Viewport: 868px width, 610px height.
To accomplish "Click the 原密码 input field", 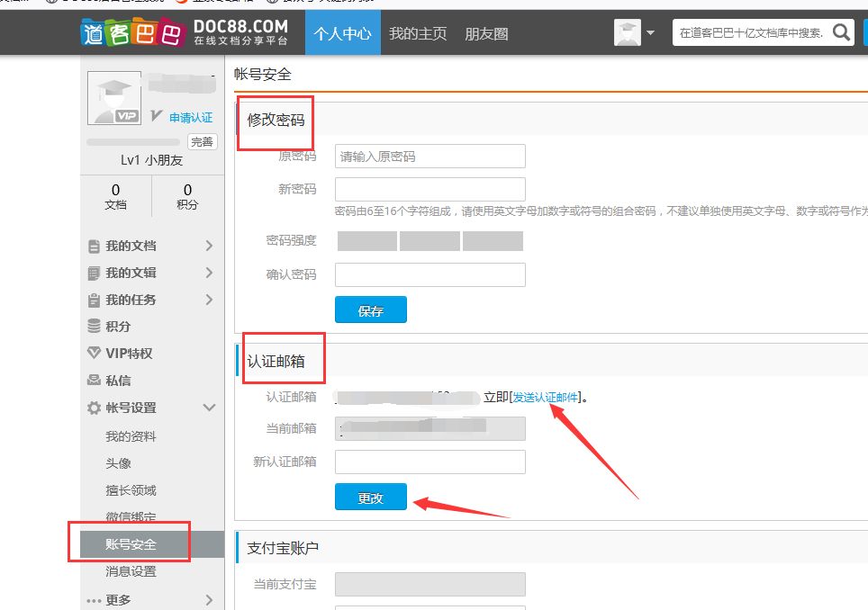I will 429,157.
